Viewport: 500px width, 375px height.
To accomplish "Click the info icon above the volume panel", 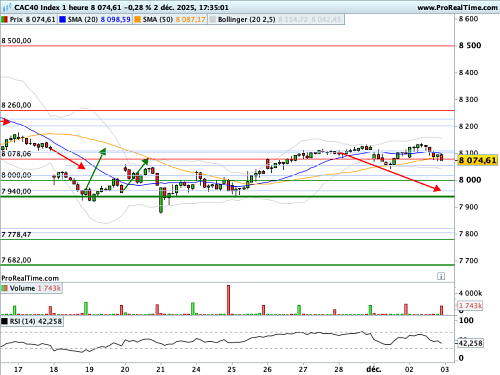I will click(441, 276).
